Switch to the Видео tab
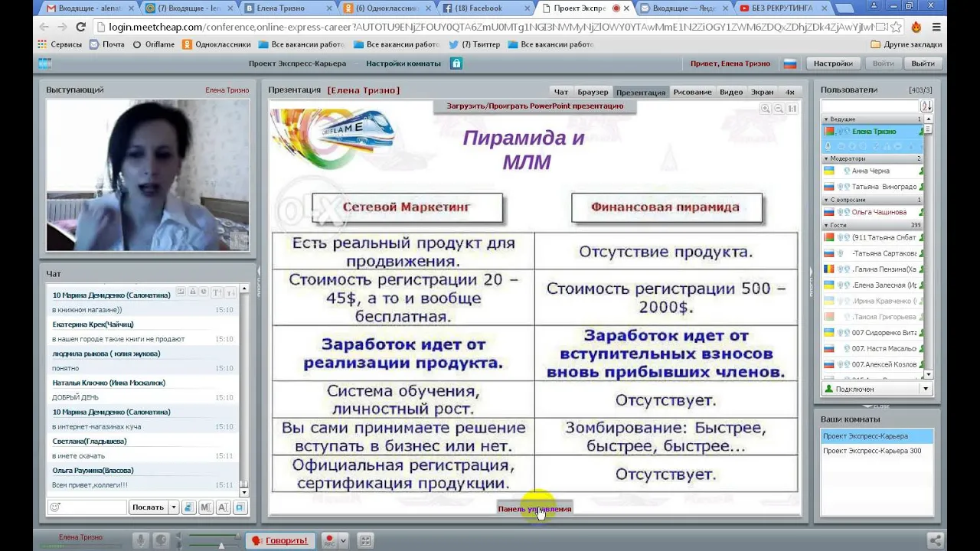This screenshot has width=980, height=551. (x=731, y=92)
